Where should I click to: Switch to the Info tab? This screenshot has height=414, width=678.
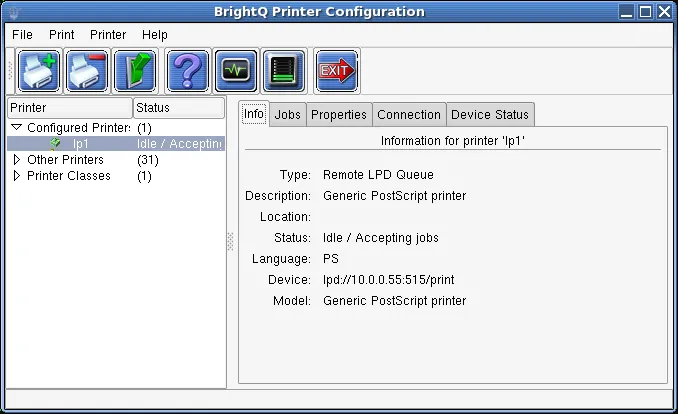pyautogui.click(x=254, y=114)
